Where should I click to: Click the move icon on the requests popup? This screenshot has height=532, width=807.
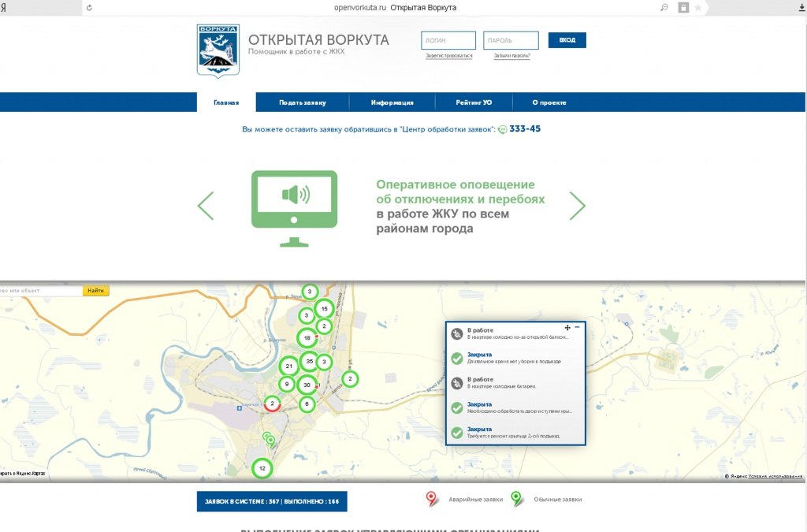[x=567, y=327]
